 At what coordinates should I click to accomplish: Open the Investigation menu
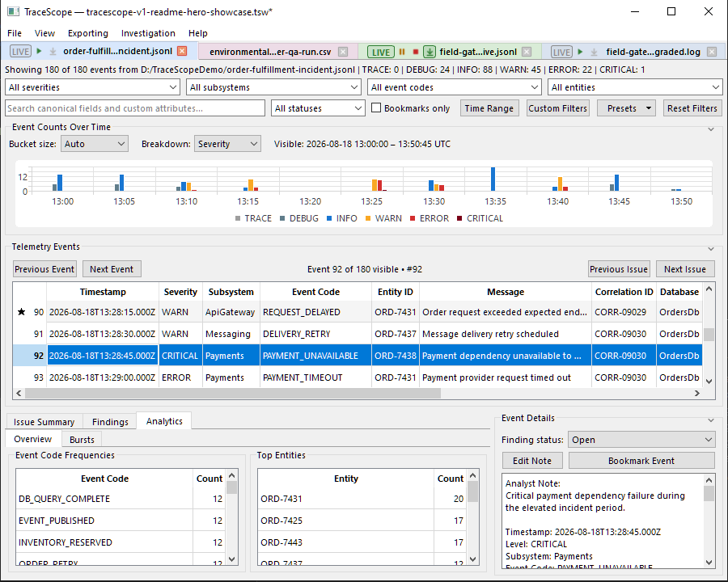click(148, 33)
